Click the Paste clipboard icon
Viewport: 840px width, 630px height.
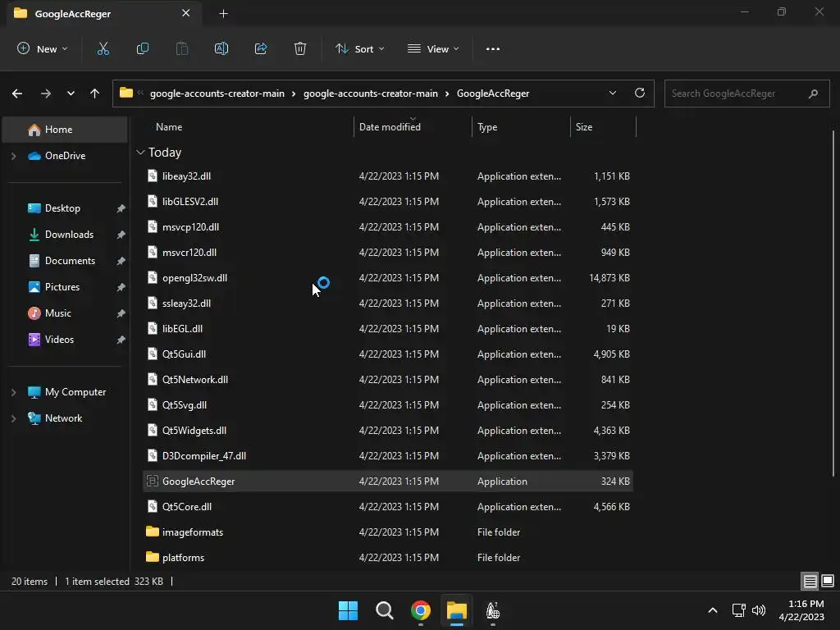[x=182, y=48]
